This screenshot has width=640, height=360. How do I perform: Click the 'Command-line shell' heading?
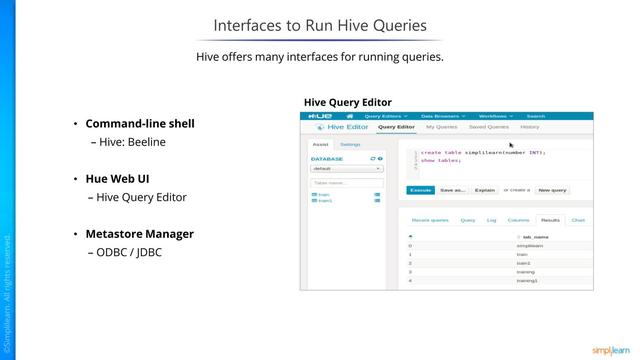140,124
